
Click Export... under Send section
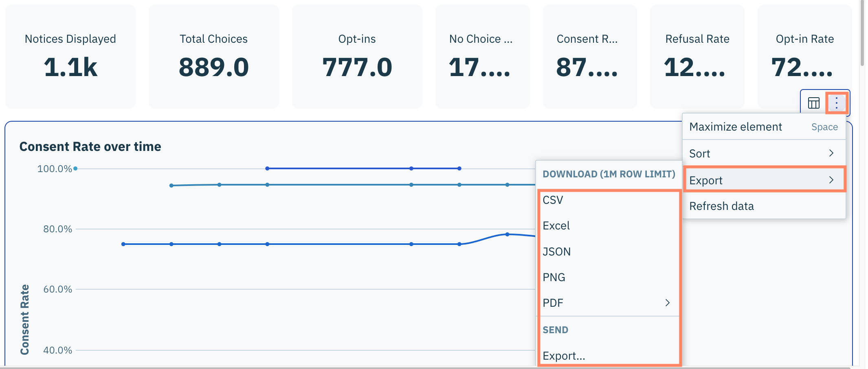[564, 356]
